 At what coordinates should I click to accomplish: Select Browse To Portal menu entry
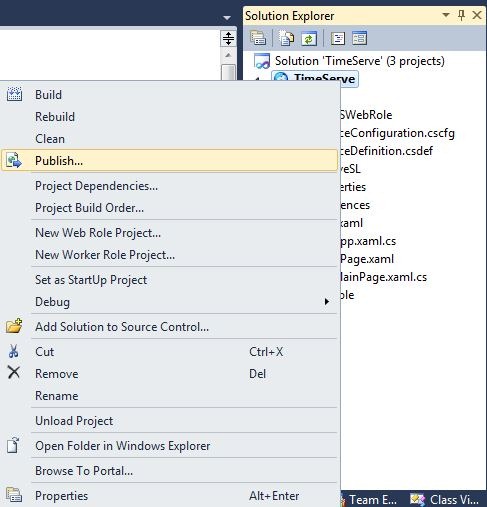(84, 471)
